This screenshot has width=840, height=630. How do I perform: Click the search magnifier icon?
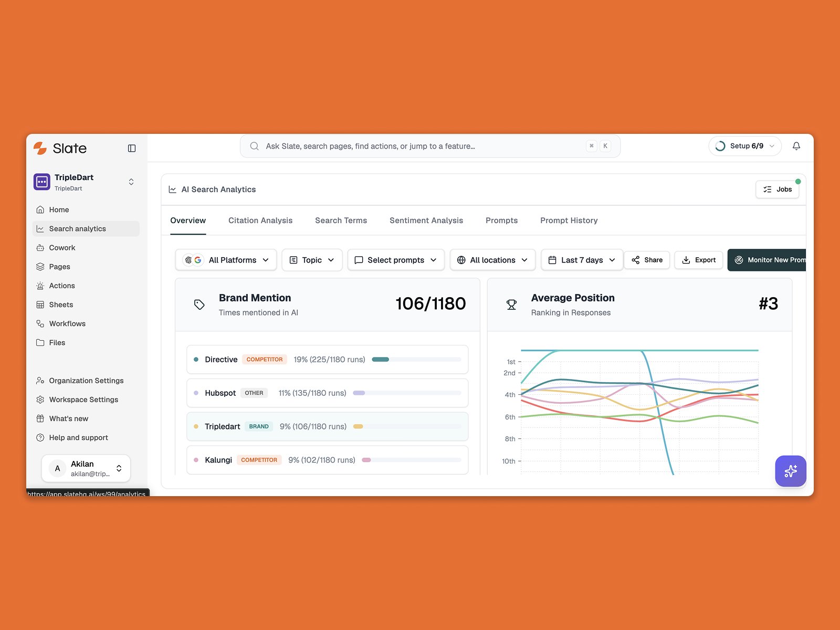pyautogui.click(x=254, y=146)
